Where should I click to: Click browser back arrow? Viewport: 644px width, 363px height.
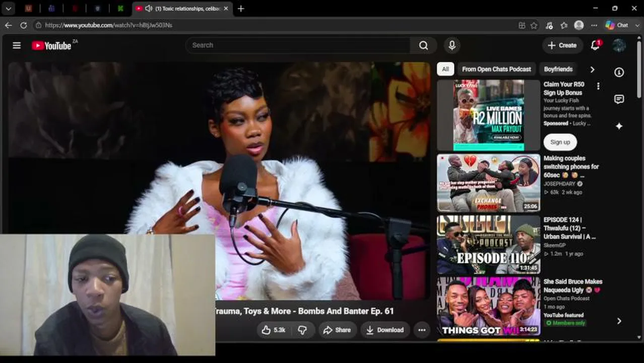[x=9, y=25]
